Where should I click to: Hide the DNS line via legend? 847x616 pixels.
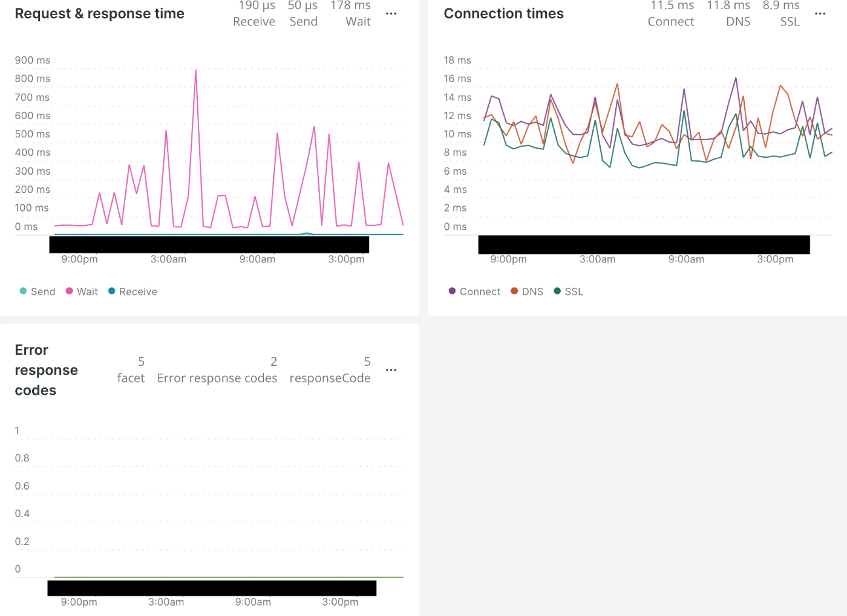click(x=527, y=291)
